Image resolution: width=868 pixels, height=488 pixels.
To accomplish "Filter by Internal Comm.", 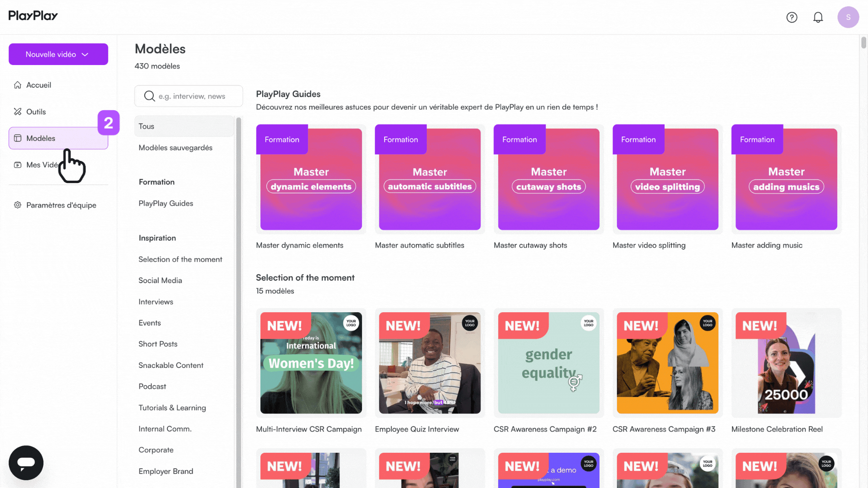I will (165, 429).
